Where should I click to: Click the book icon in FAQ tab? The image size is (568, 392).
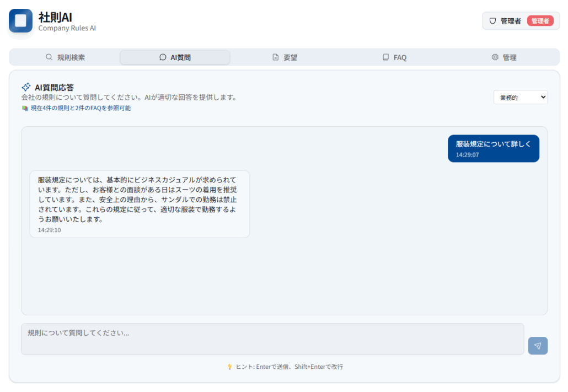pyautogui.click(x=386, y=57)
